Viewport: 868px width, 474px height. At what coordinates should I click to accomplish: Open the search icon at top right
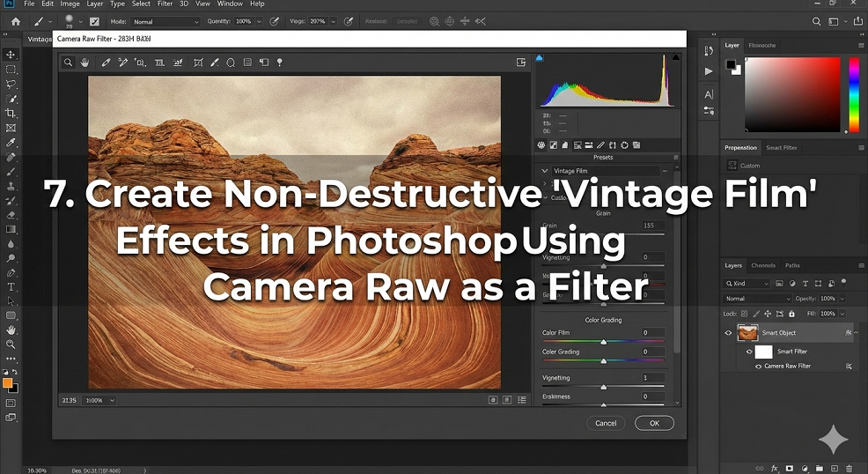pos(817,22)
